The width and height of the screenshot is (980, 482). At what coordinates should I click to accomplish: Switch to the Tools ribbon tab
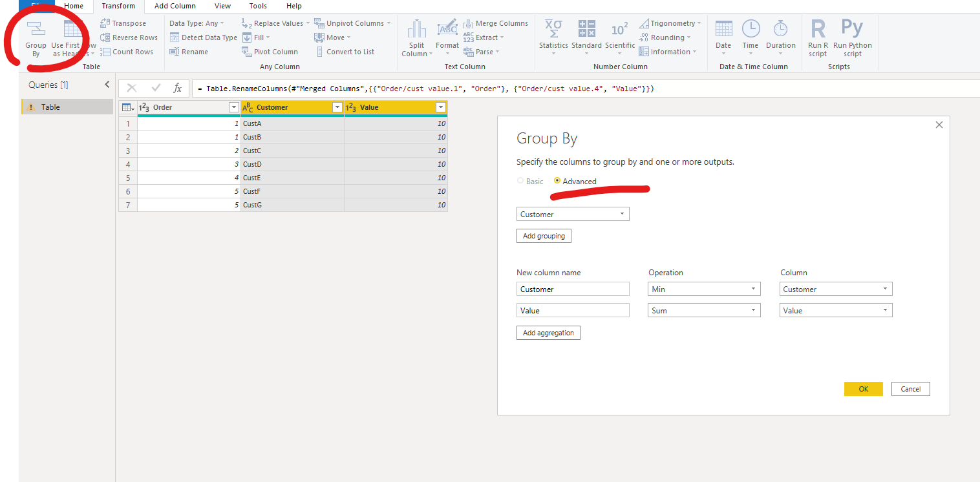point(258,6)
